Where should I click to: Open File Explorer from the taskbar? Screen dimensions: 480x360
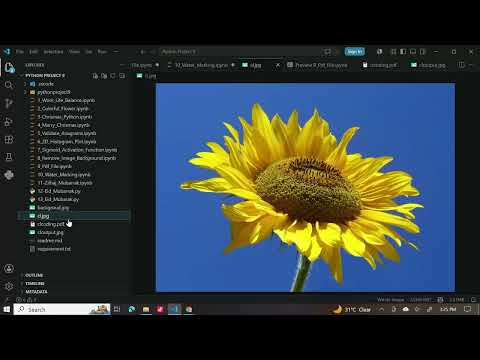coord(146,309)
